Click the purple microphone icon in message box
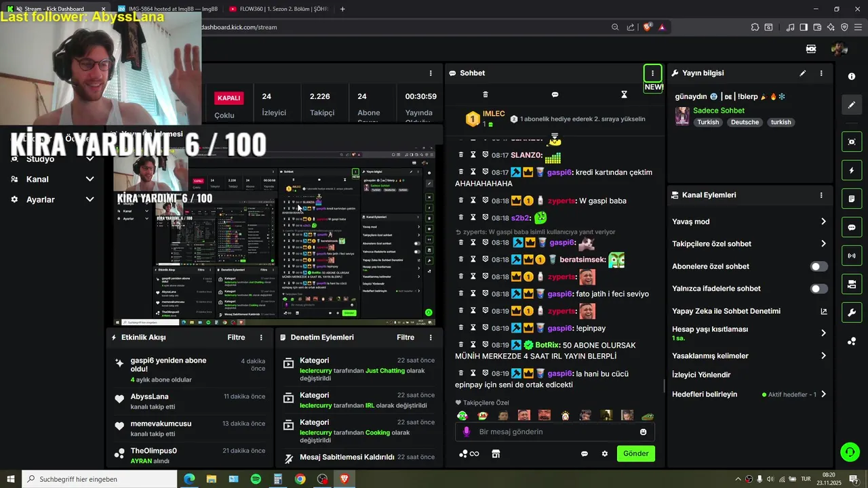The height and width of the screenshot is (488, 868). 466,432
